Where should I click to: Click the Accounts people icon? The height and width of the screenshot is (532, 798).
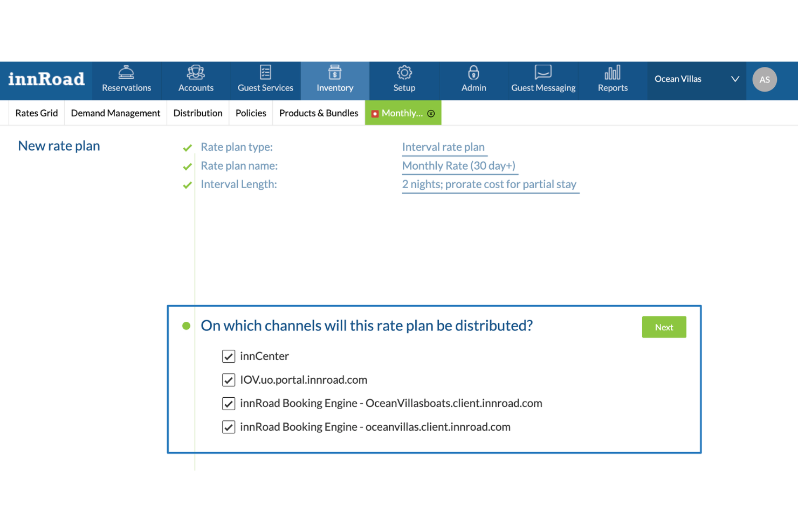(x=195, y=72)
